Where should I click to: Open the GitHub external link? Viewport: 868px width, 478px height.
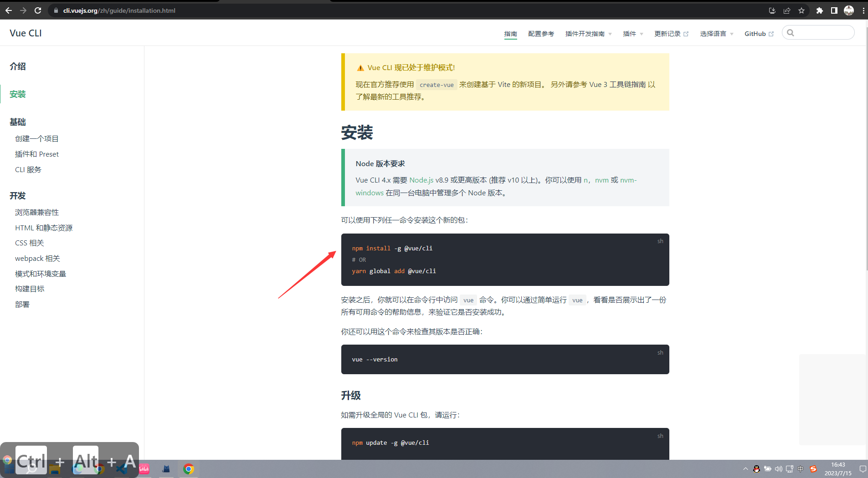point(759,34)
